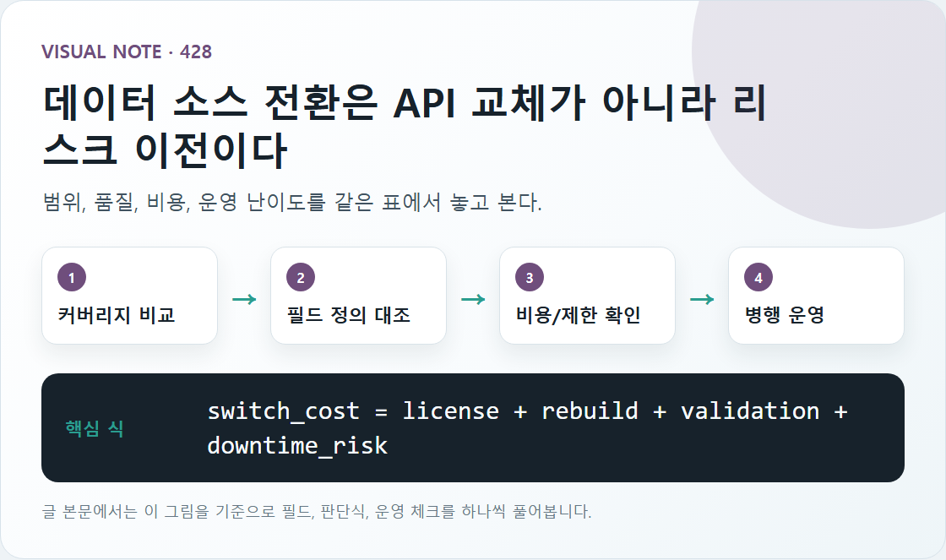Viewport: 946px width, 560px height.
Task: Click the '핵심 식' label
Action: click(x=95, y=428)
